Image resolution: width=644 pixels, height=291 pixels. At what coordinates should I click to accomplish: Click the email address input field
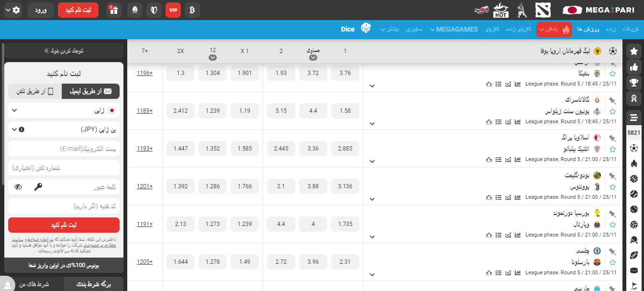(x=64, y=149)
